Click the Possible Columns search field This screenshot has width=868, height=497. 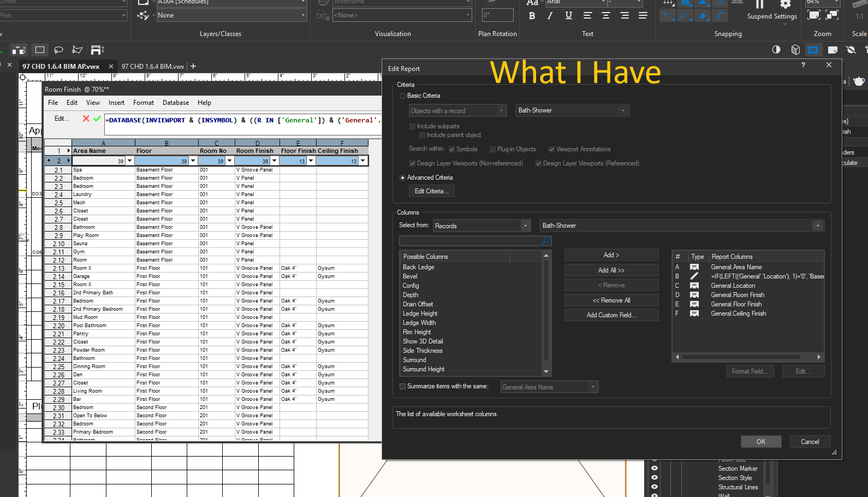pos(471,241)
